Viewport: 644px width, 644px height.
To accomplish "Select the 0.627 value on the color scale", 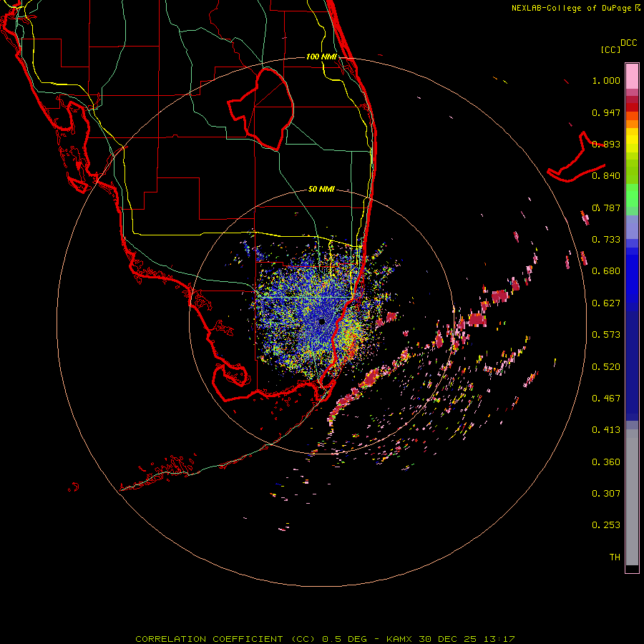I will click(x=606, y=303).
